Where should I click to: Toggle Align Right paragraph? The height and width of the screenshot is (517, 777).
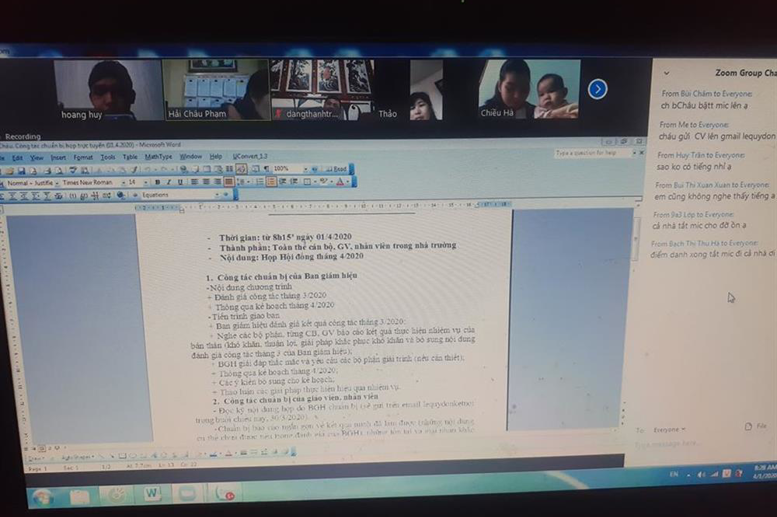(x=217, y=182)
